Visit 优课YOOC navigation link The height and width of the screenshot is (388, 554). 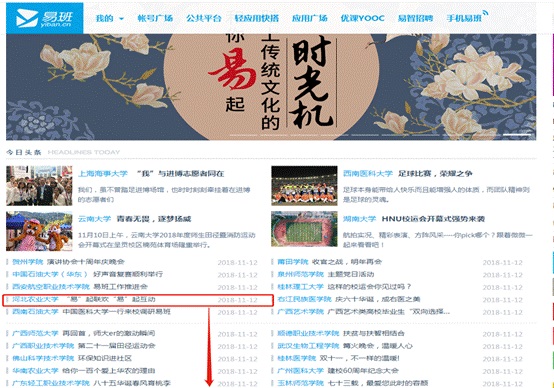(x=363, y=18)
